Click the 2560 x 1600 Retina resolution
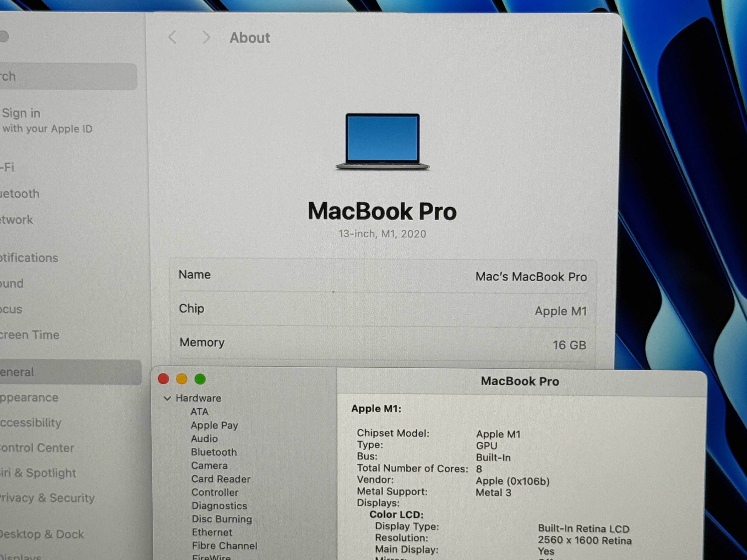 tap(585, 540)
